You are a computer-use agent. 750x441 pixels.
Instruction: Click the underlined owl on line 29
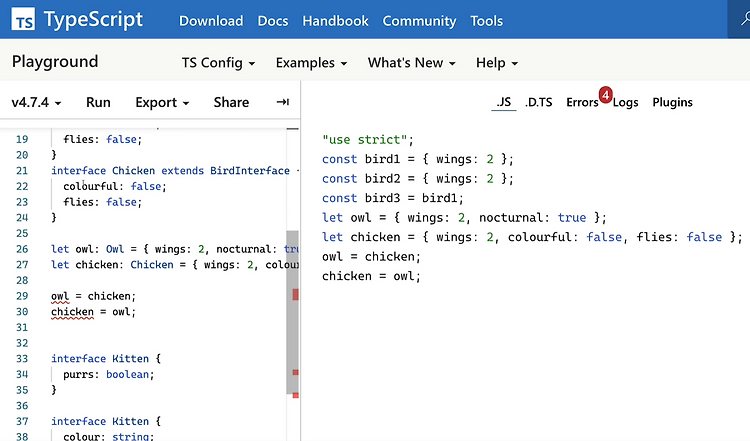coord(60,297)
